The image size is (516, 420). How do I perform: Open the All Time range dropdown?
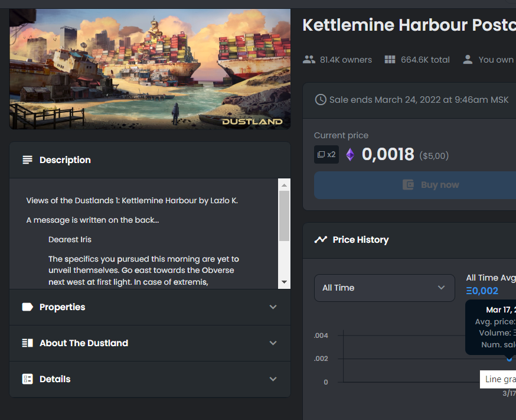pyautogui.click(x=384, y=288)
